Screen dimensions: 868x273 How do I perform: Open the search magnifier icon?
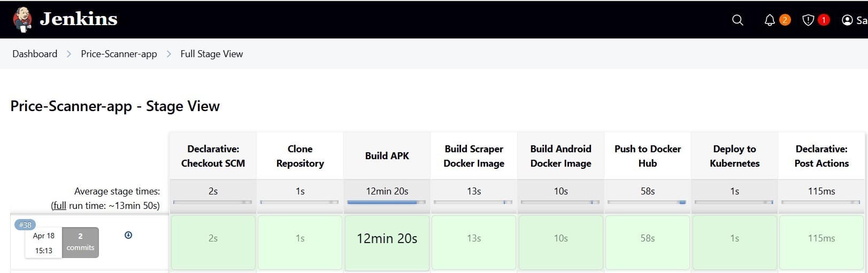pos(738,20)
